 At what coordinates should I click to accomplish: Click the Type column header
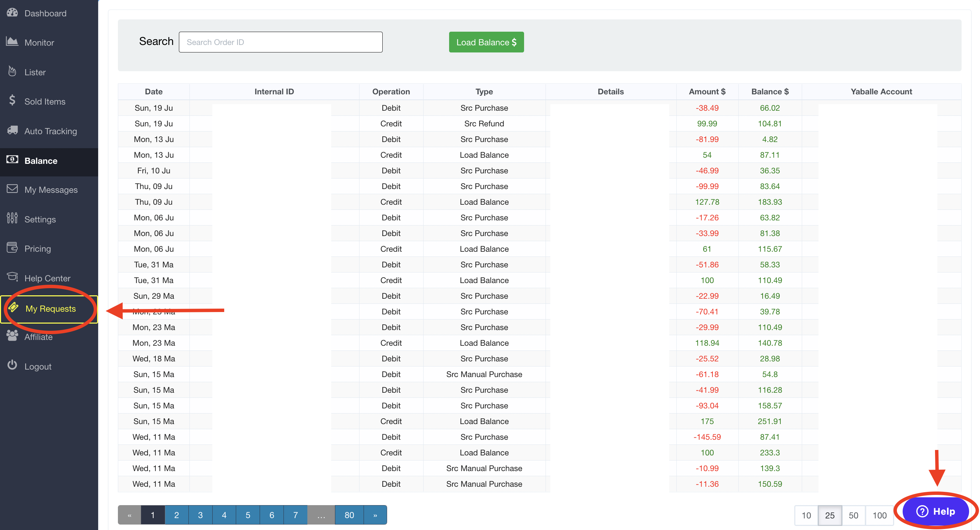click(484, 92)
